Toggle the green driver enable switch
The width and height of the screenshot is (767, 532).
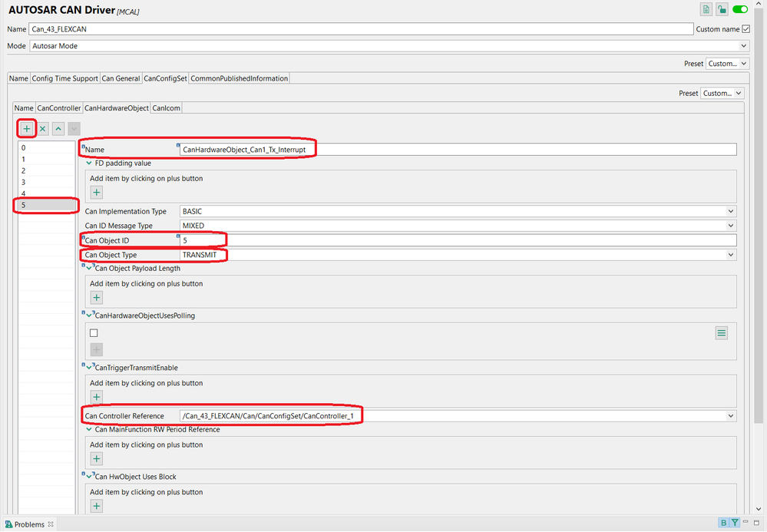click(x=740, y=9)
